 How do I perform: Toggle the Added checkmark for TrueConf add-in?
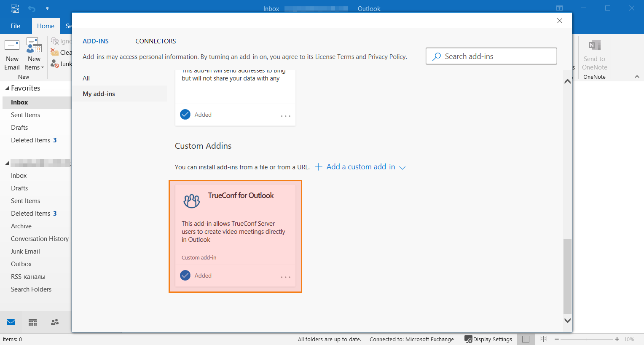point(185,275)
